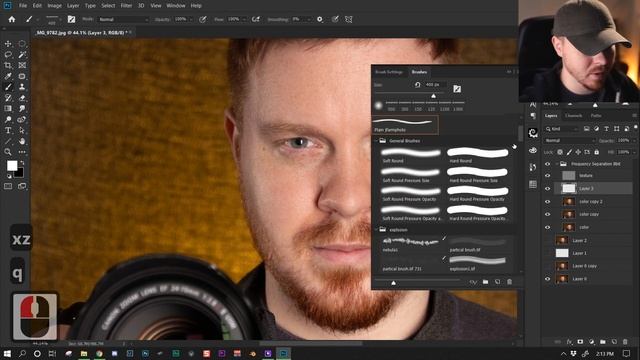
Task: Enable airbrush-style build-up icon
Action: tap(256, 19)
